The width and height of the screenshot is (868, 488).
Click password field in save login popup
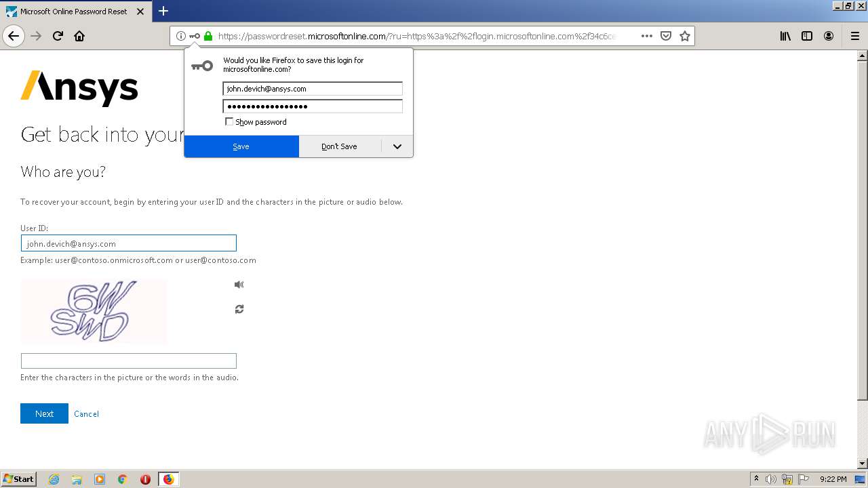click(x=313, y=106)
